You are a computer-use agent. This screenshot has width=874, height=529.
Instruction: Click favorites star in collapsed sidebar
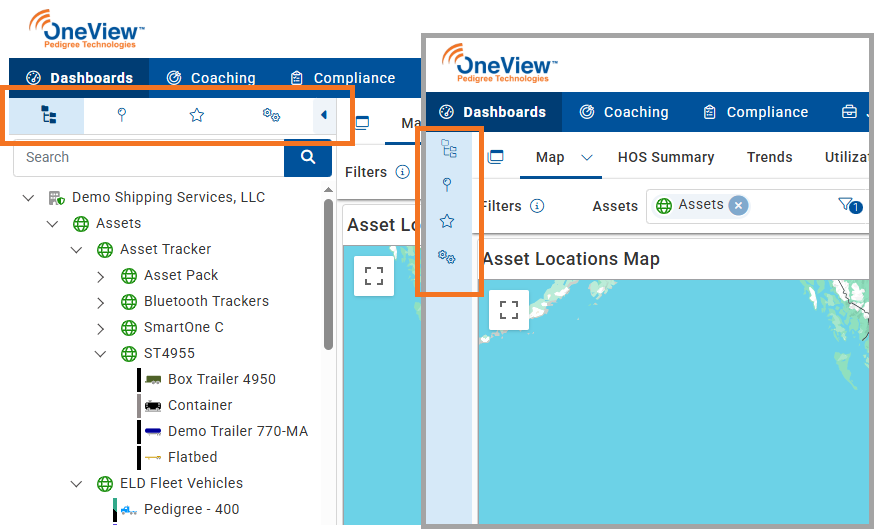[x=446, y=221]
